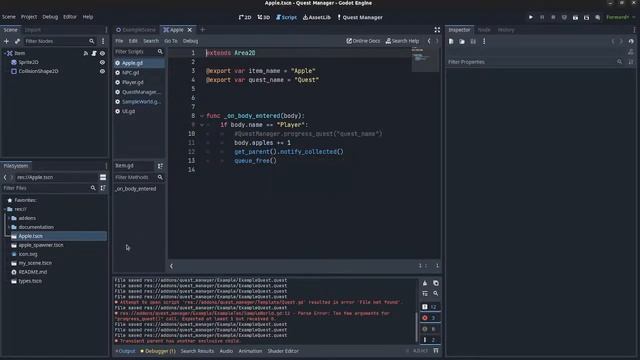Run the current scene via clapperboard icon

click(575, 17)
